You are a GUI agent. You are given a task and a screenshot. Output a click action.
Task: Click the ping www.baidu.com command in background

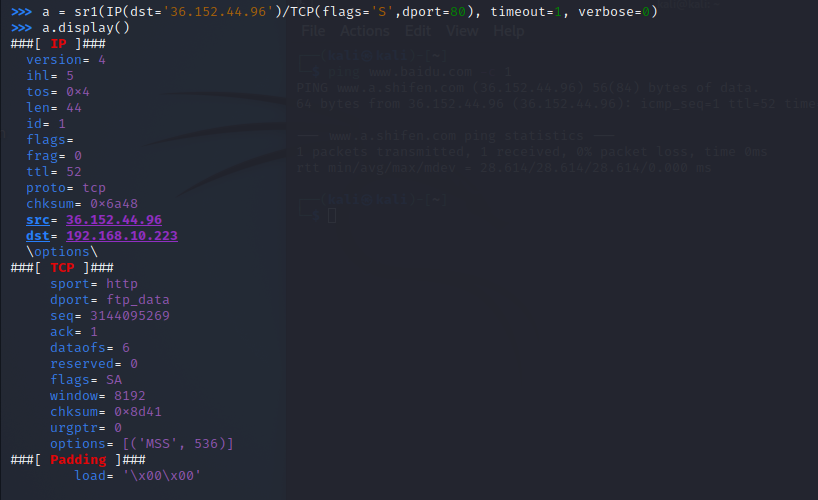(420, 72)
